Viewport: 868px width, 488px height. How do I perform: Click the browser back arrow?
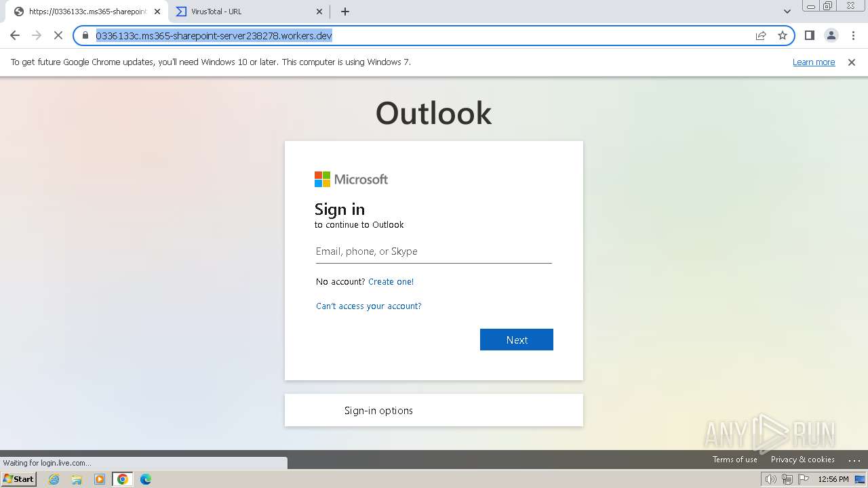(x=15, y=35)
